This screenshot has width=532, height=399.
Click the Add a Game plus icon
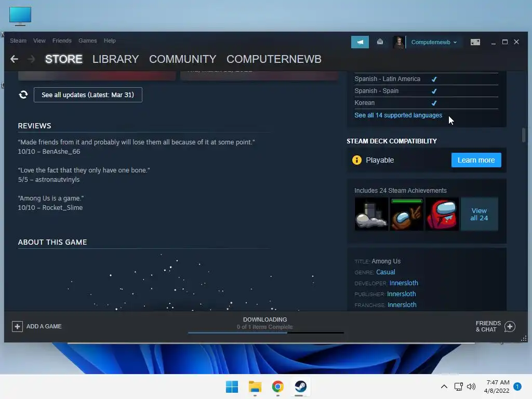tap(17, 326)
